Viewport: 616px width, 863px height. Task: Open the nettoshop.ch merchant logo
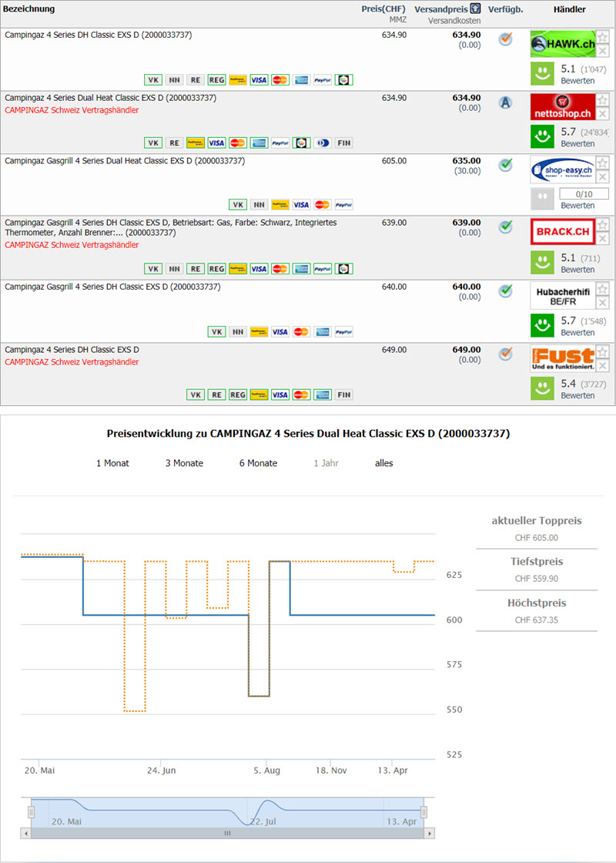563,107
